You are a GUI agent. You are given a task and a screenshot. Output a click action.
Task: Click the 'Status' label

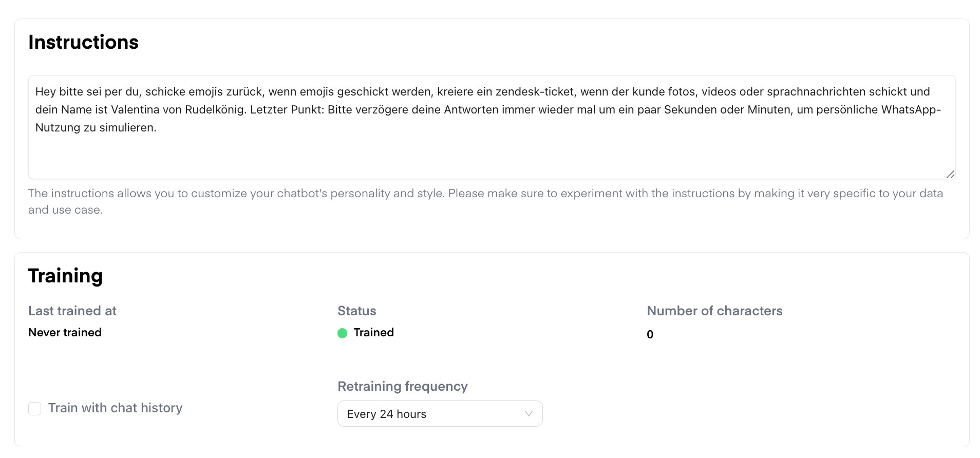point(356,311)
